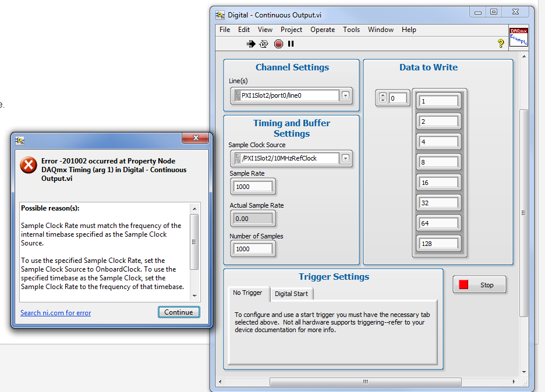Image resolution: width=545 pixels, height=392 pixels.
Task: Click the Run arrow toolbar icon
Action: click(251, 44)
